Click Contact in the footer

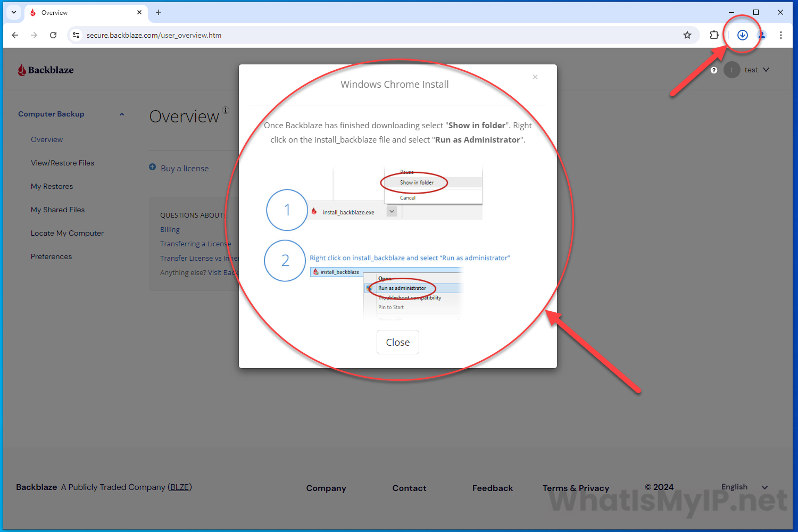pyautogui.click(x=410, y=488)
